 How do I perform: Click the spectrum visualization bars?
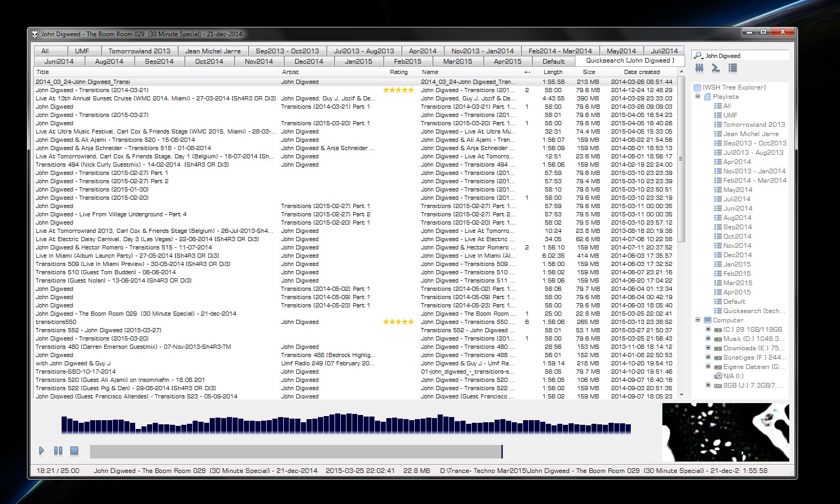tap(346, 423)
